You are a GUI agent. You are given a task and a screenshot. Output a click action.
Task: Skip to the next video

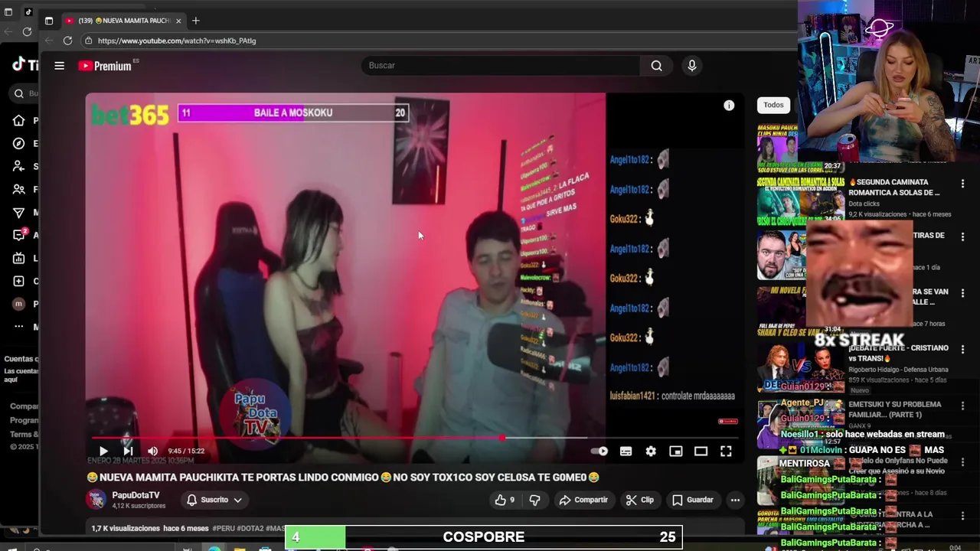(128, 451)
